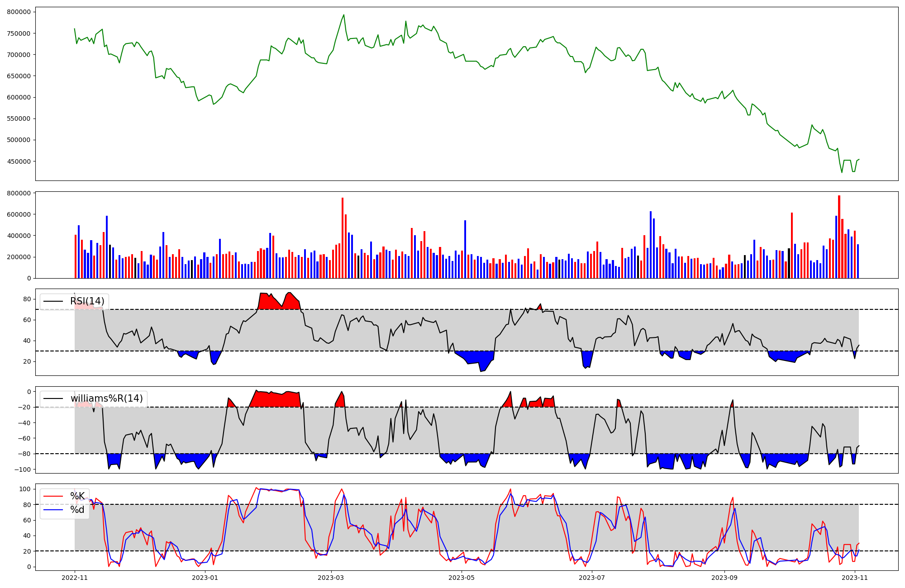This screenshot has width=905, height=588.
Task: Select the %K legend entry
Action: click(77, 496)
